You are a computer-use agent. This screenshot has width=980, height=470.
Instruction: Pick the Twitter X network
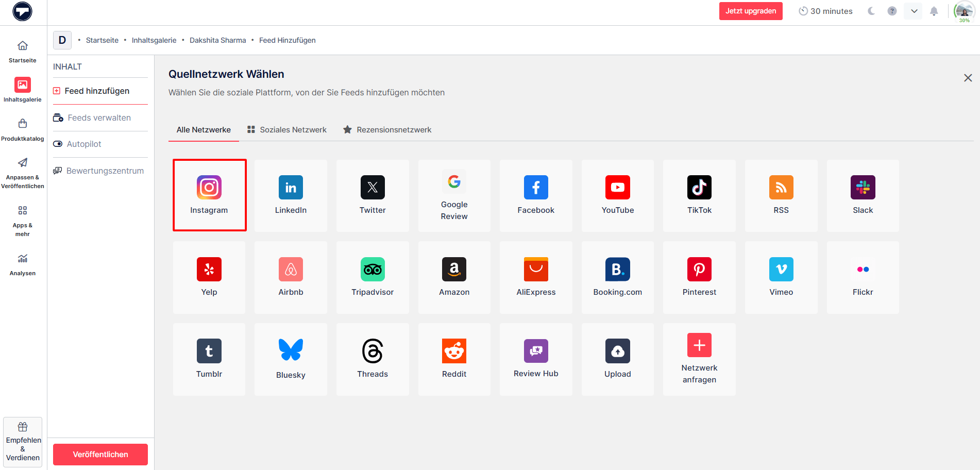373,195
